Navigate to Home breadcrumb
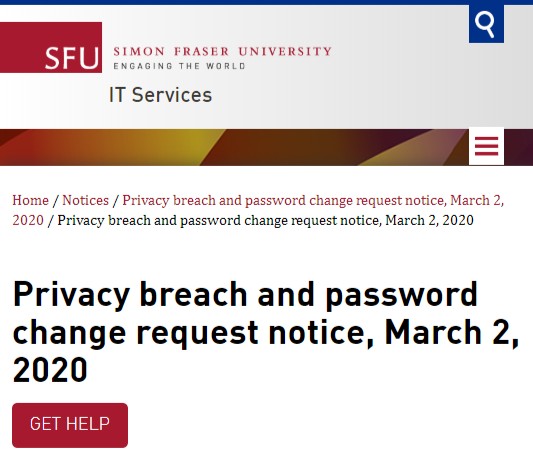Viewport: 533px width, 461px height. tap(31, 201)
